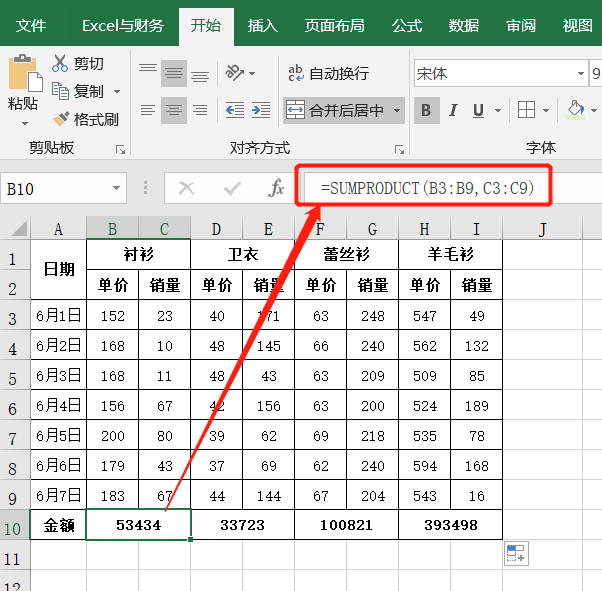Screen dimensions: 602x591
Task: Open text orientation options
Action: coord(235,72)
